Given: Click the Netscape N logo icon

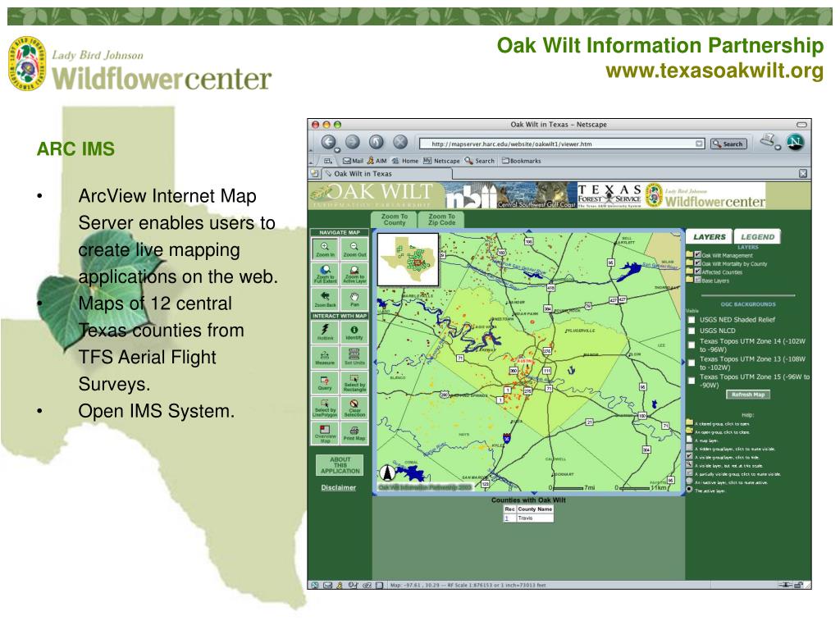Looking at the screenshot, I should click(x=796, y=142).
